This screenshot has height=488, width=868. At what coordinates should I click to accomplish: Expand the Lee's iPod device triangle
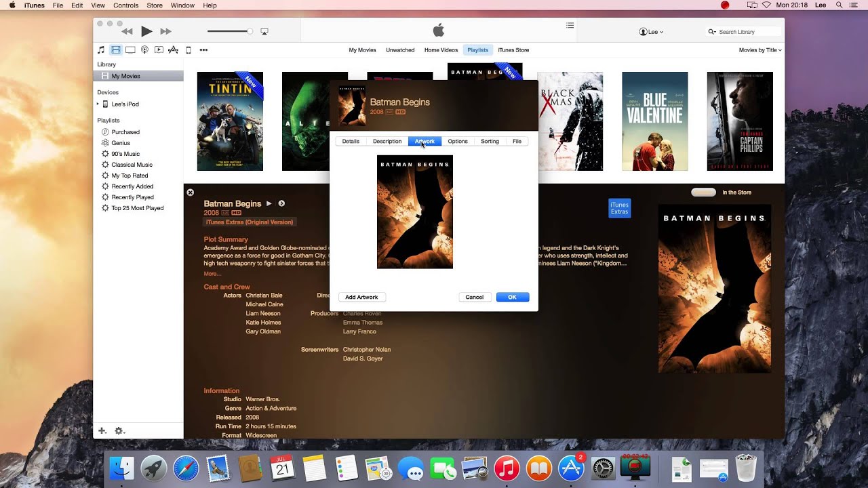click(98, 104)
